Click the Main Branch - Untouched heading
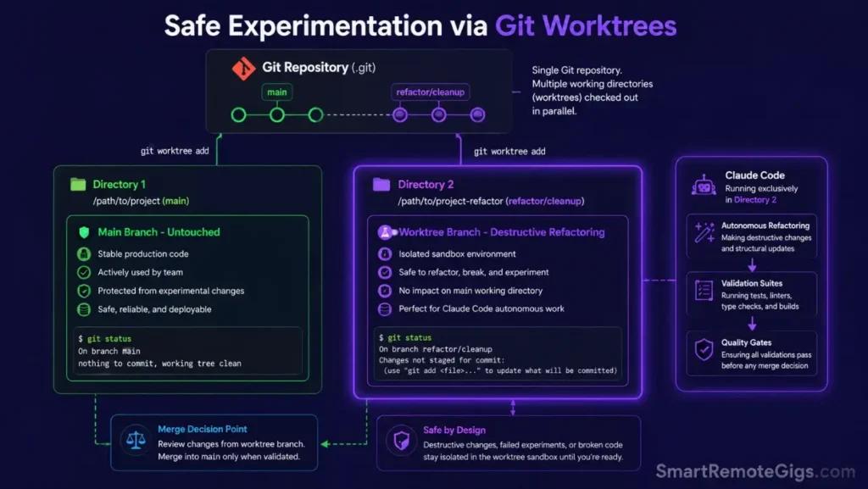 tap(159, 232)
